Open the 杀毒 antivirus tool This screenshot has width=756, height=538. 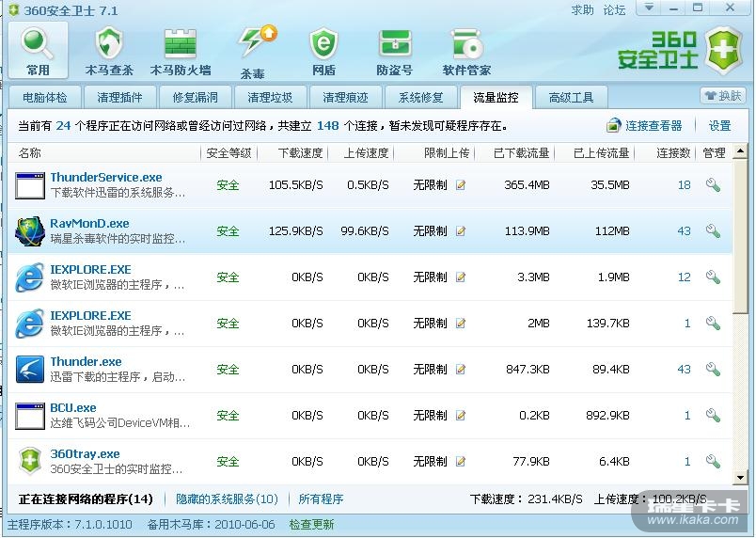coord(254,51)
